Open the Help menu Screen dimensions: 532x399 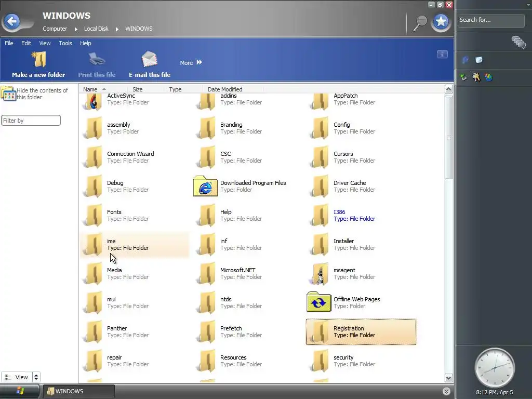click(86, 43)
